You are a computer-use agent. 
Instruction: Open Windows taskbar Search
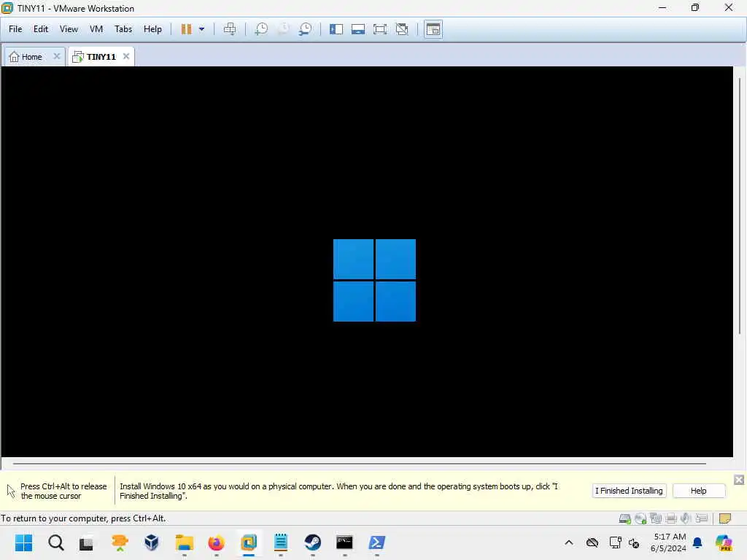point(55,542)
